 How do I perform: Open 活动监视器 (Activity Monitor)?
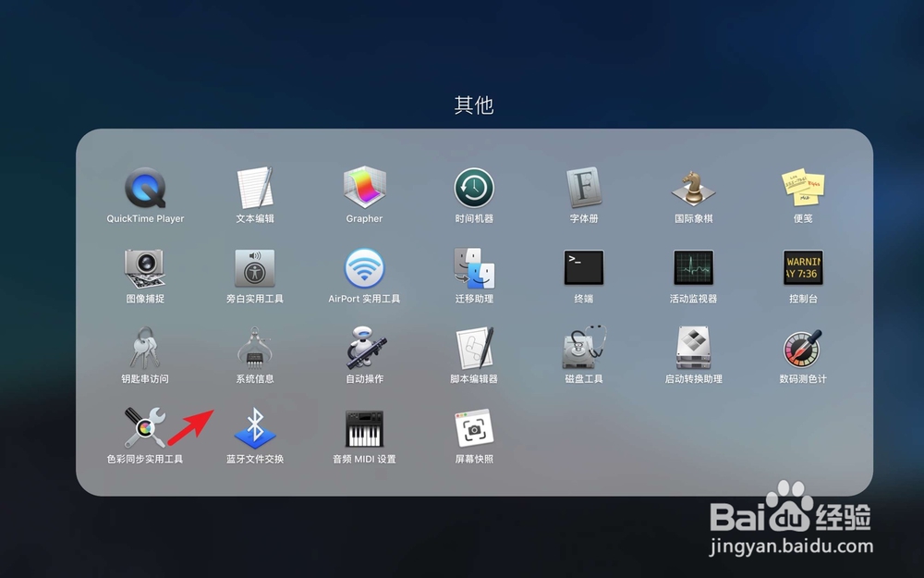(692, 268)
